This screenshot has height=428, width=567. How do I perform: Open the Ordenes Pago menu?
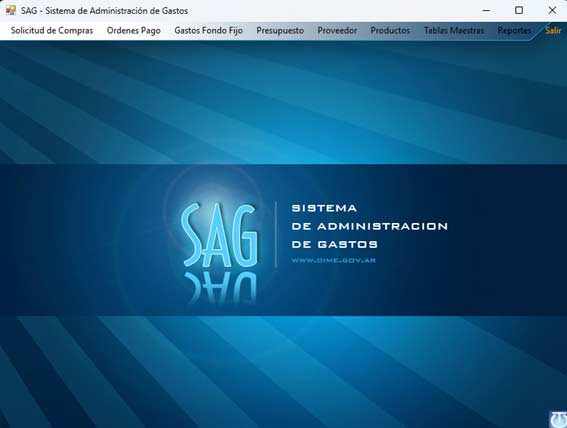(133, 31)
